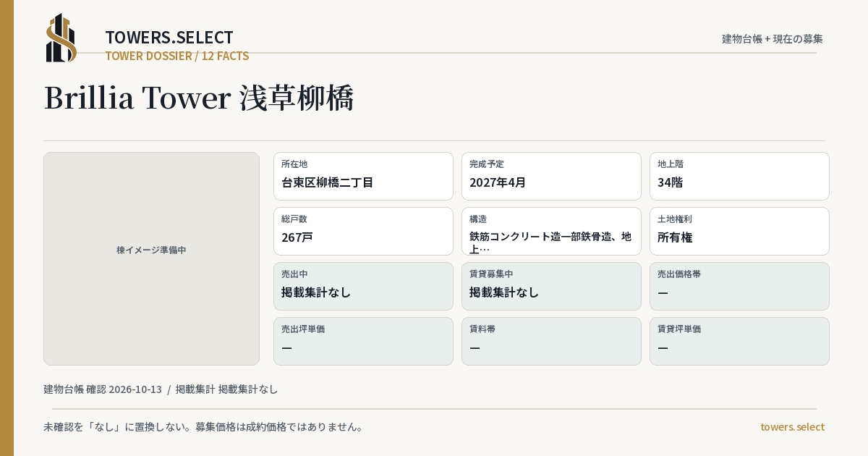Image resolution: width=868 pixels, height=456 pixels.
Task: Click the 掲載集計 掲載集計なし footer status
Action: pyautogui.click(x=227, y=389)
